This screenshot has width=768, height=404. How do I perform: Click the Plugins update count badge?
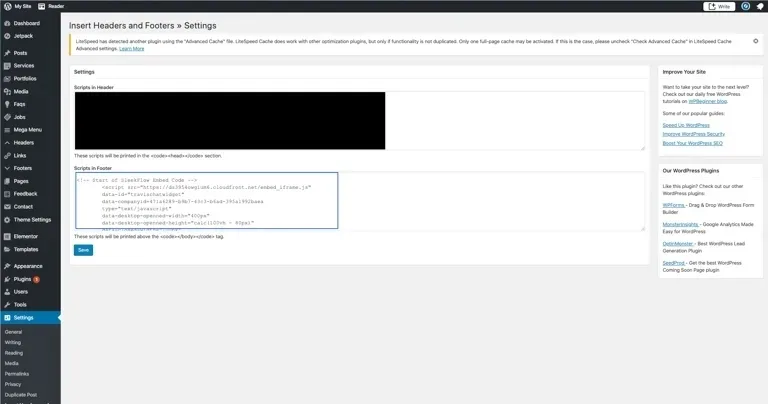point(37,279)
